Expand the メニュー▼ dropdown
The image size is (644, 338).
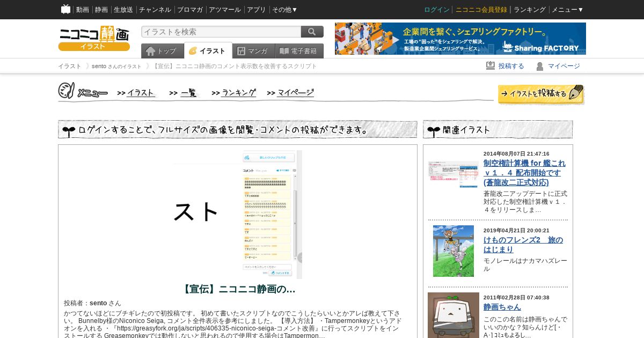pos(568,10)
